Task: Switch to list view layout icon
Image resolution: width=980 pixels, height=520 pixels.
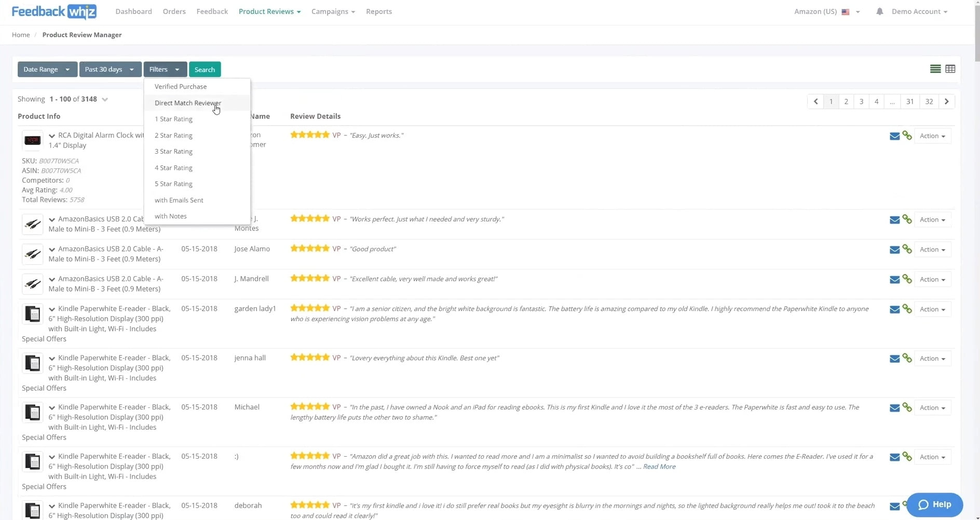Action: 935,69
